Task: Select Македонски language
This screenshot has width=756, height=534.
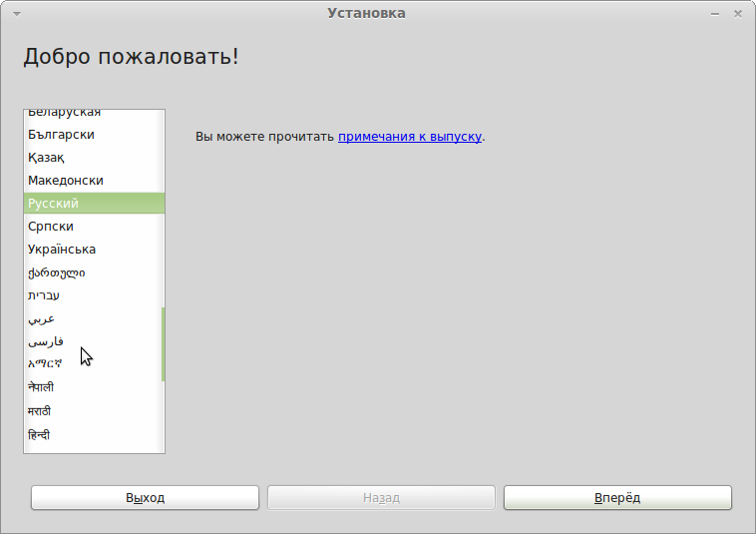Action: tap(94, 181)
